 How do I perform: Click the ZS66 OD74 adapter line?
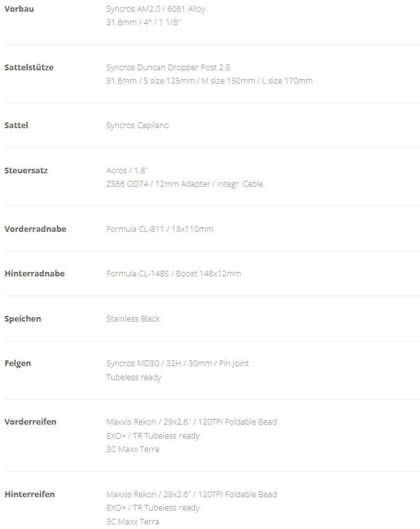point(184,184)
